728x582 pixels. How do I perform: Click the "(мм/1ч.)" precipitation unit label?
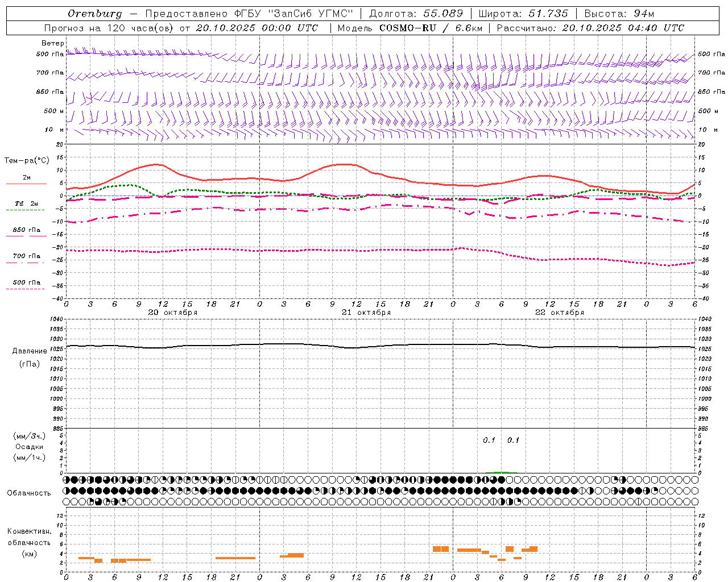click(30, 458)
